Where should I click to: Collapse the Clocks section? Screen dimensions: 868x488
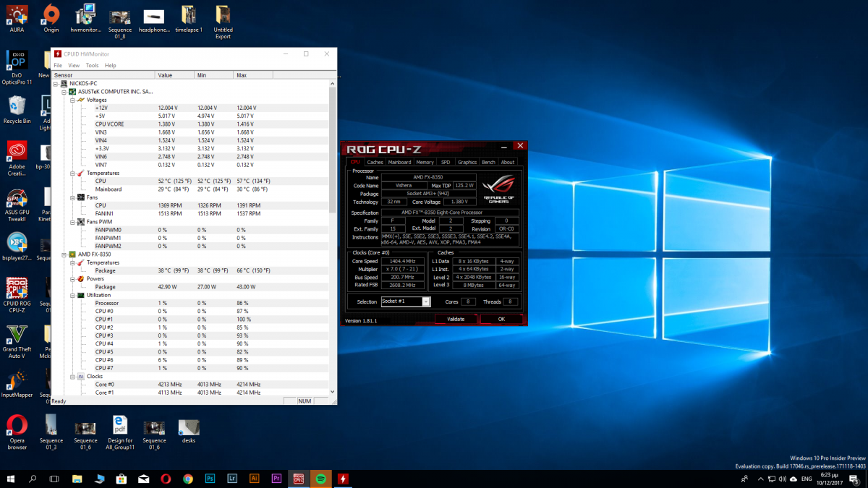point(72,376)
